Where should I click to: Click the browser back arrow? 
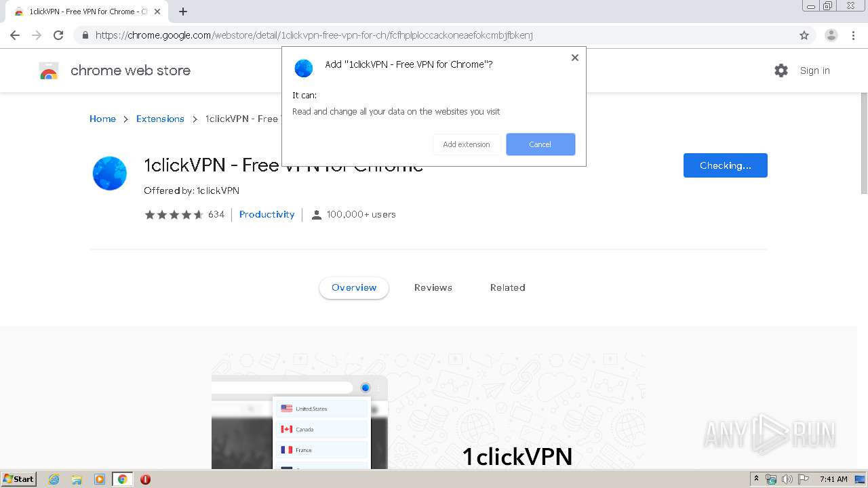tap(15, 35)
